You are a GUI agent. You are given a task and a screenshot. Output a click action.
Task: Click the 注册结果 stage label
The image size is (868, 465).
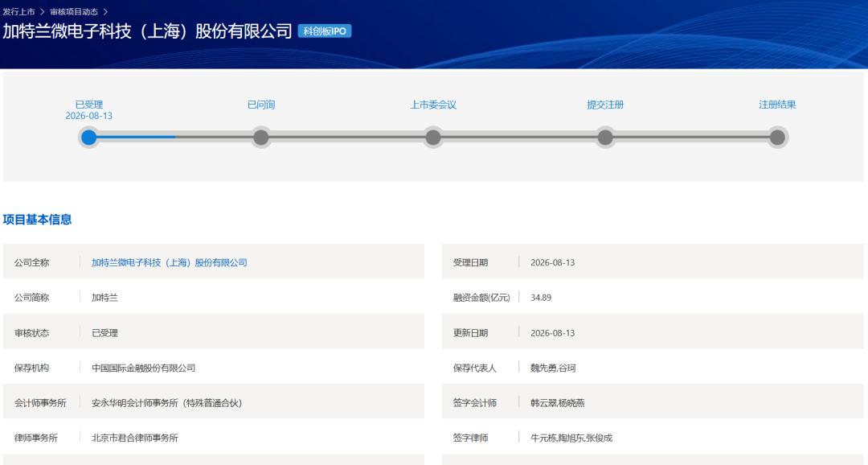click(x=777, y=105)
